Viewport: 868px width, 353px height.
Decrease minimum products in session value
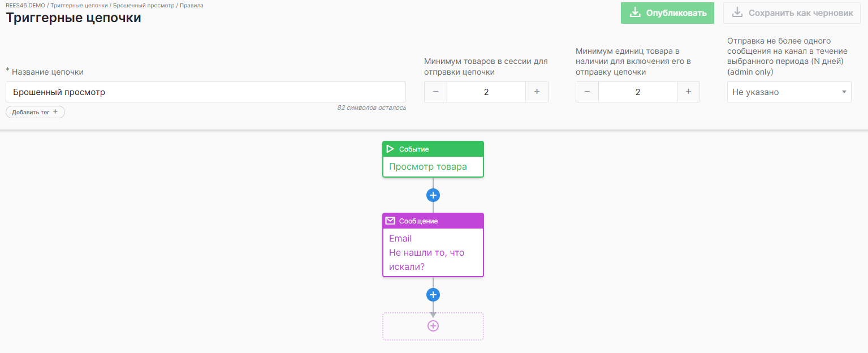(436, 92)
